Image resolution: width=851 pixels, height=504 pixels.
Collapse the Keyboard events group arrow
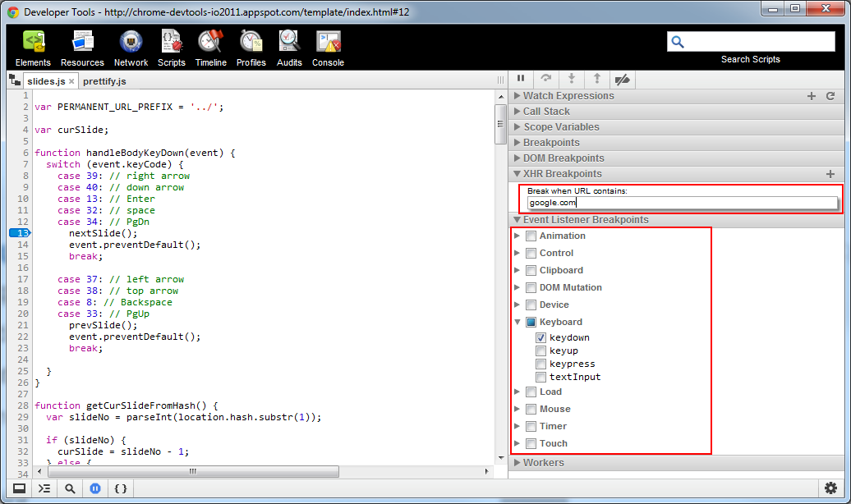point(517,323)
